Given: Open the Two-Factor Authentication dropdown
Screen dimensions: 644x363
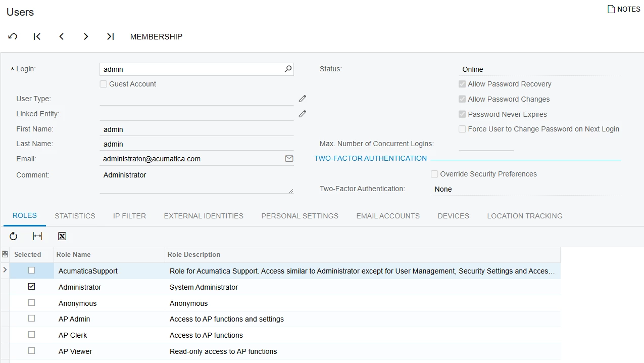Looking at the screenshot, I should coord(525,189).
